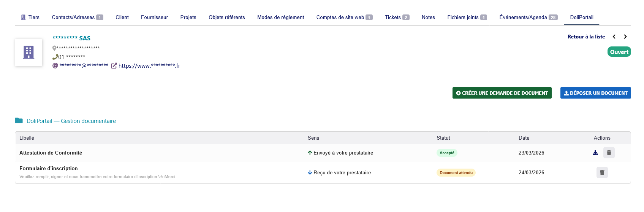This screenshot has height=212, width=644.
Task: Click Déposer un document button
Action: tap(595, 93)
